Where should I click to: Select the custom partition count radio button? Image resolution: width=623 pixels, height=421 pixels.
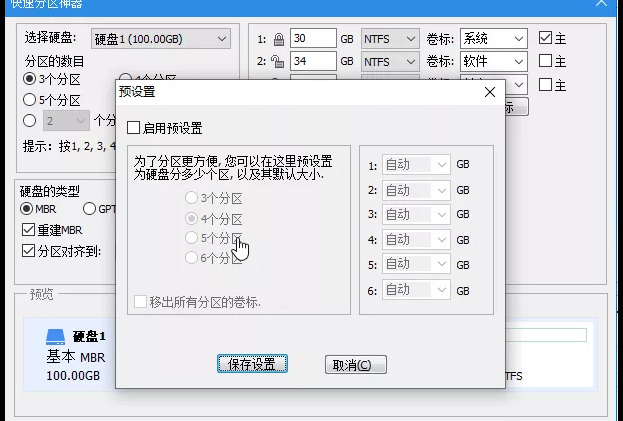tap(29, 120)
